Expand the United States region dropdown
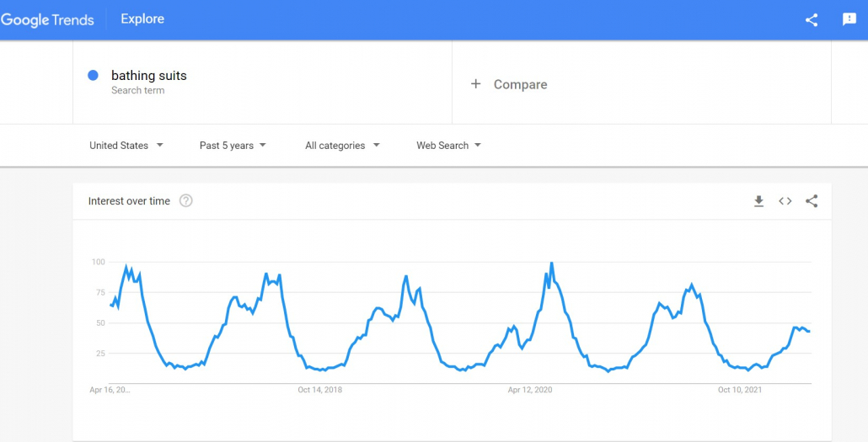 126,146
